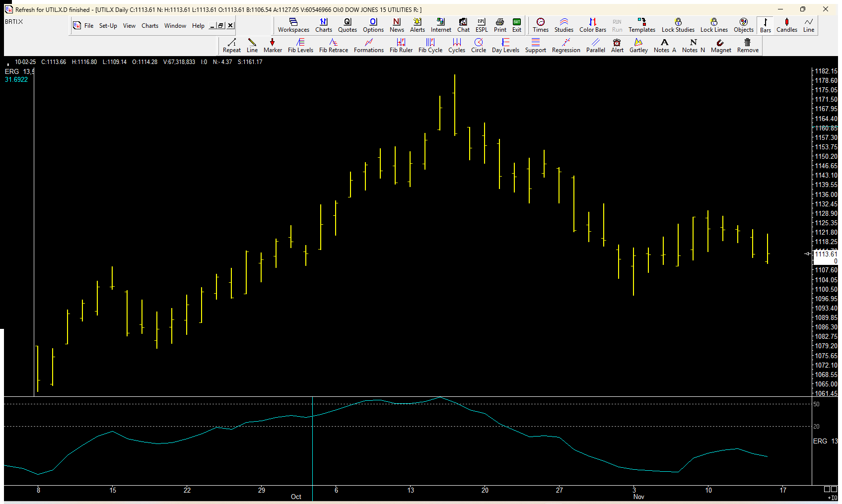Open the Studies tool
The height and width of the screenshot is (504, 842).
point(563,25)
